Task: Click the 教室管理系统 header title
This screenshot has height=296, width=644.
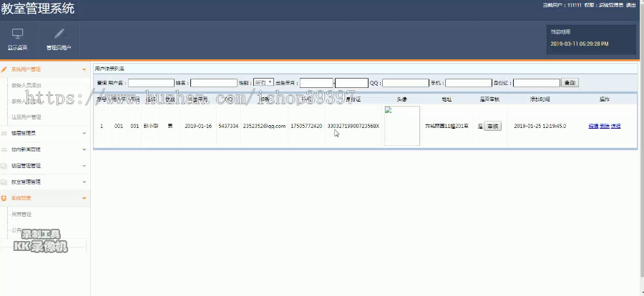Action: pos(37,9)
